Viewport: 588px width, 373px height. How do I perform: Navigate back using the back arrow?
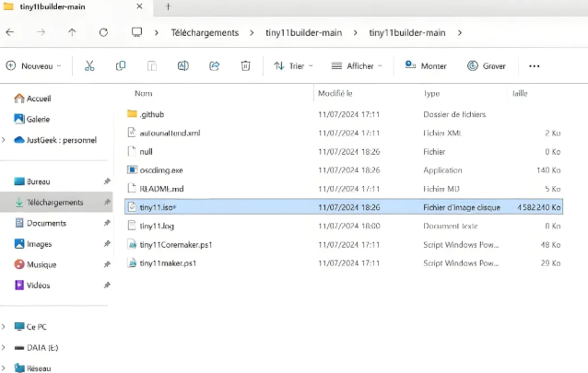click(x=10, y=33)
